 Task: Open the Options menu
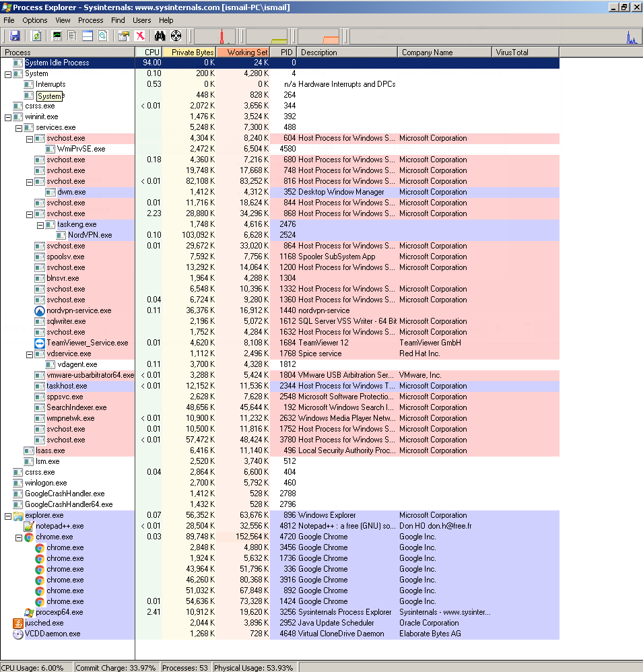(x=35, y=20)
